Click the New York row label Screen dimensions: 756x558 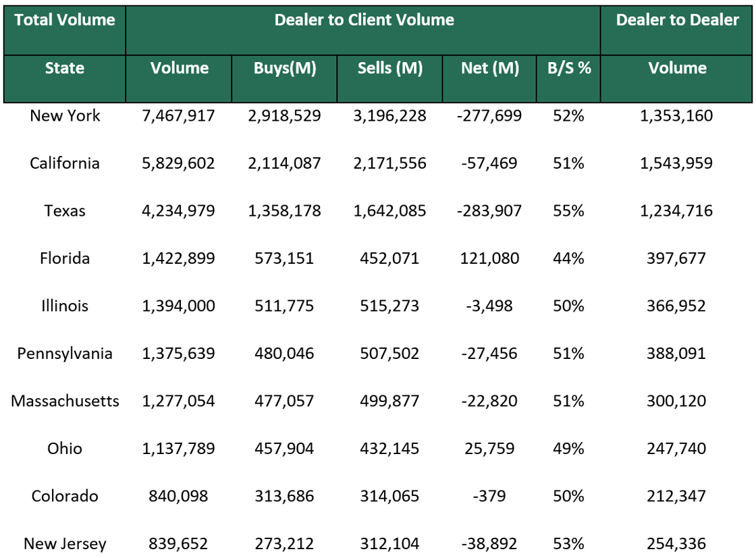[64, 115]
